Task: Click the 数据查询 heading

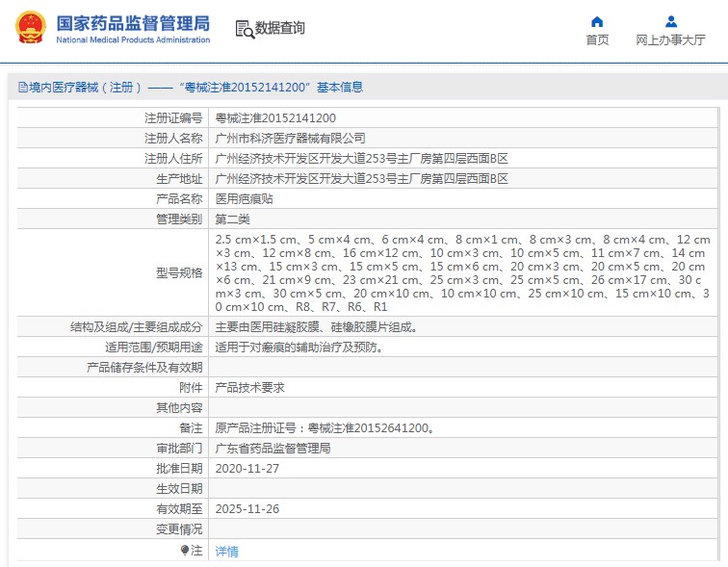Action: coord(280,28)
